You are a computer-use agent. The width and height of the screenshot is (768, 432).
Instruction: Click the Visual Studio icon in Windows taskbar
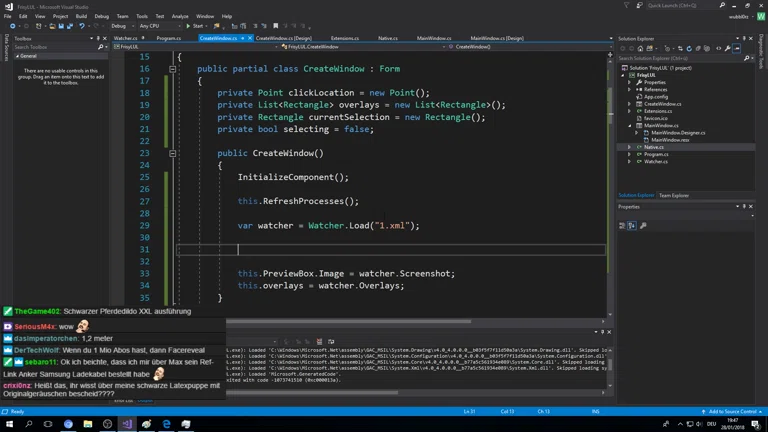click(127, 424)
